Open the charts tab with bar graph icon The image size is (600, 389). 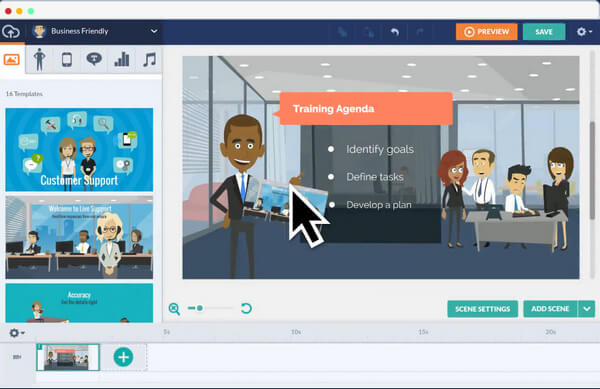[x=122, y=59]
